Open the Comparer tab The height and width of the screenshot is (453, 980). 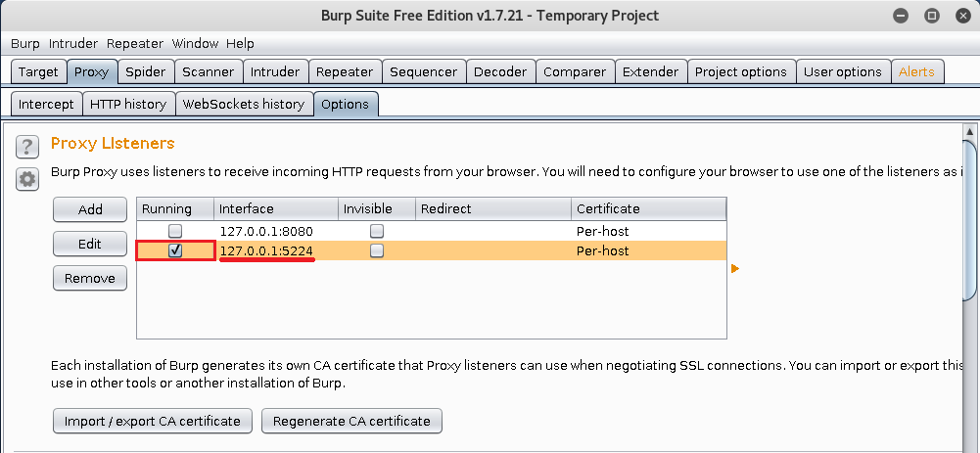pos(575,71)
